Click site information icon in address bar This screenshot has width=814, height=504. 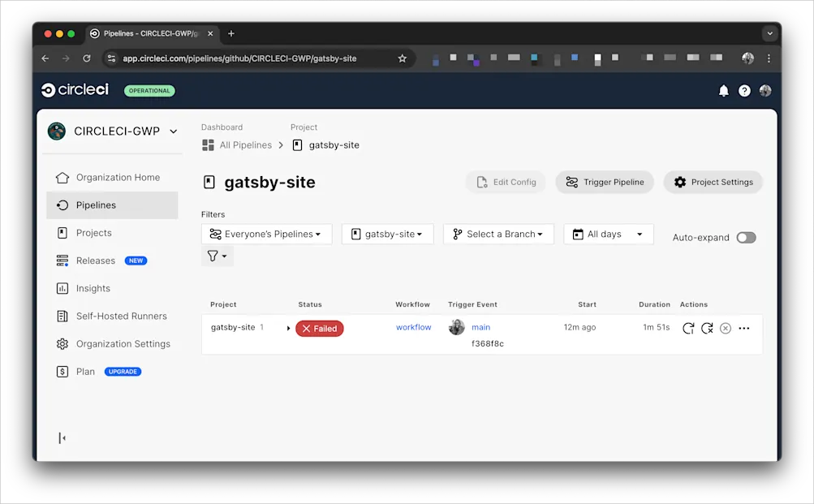click(111, 58)
